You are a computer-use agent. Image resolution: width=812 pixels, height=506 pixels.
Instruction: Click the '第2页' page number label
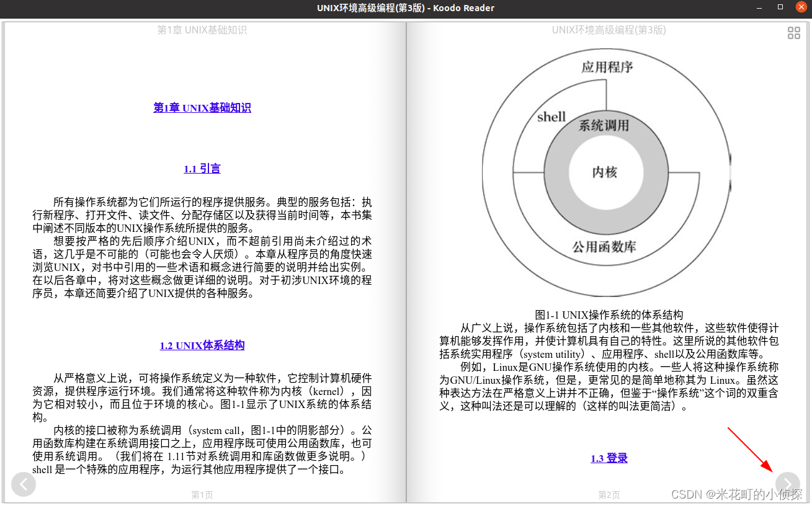click(x=609, y=495)
